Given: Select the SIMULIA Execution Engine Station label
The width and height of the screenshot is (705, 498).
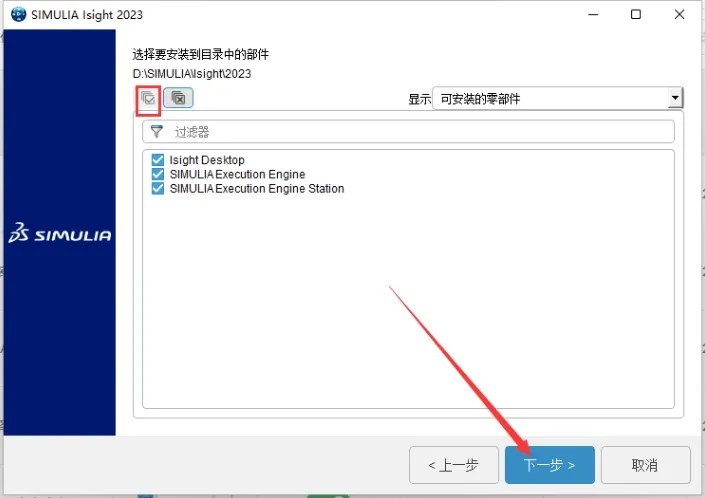Looking at the screenshot, I should (257, 189).
